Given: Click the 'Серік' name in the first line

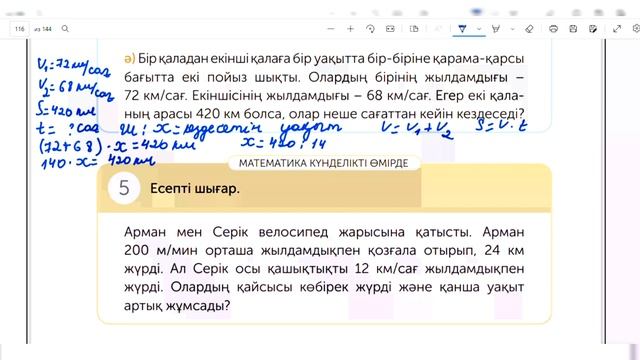Looking at the screenshot, I should coord(230,232).
